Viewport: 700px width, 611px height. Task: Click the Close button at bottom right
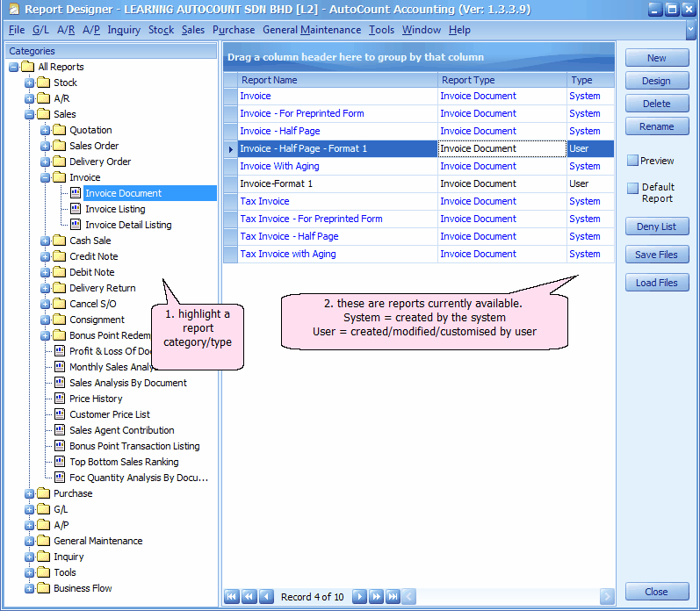(x=656, y=592)
